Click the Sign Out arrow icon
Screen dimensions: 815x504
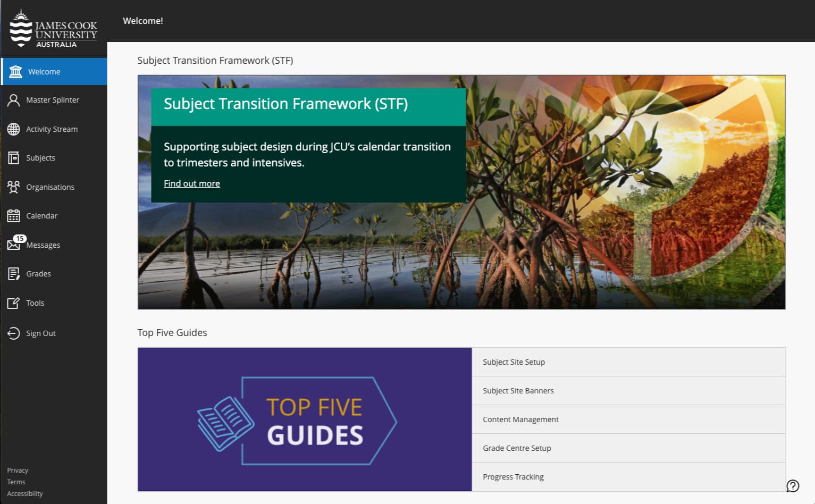click(x=13, y=333)
